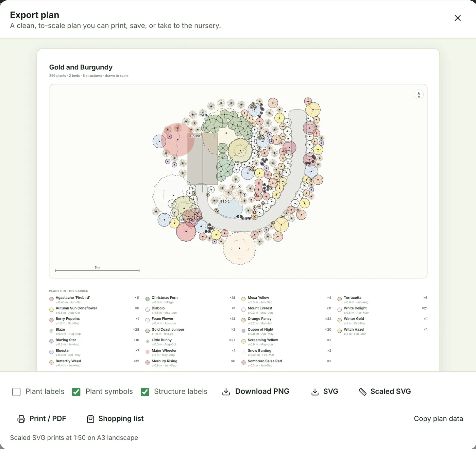
Task: Click the White Delight legend symbol
Action: 339,310
